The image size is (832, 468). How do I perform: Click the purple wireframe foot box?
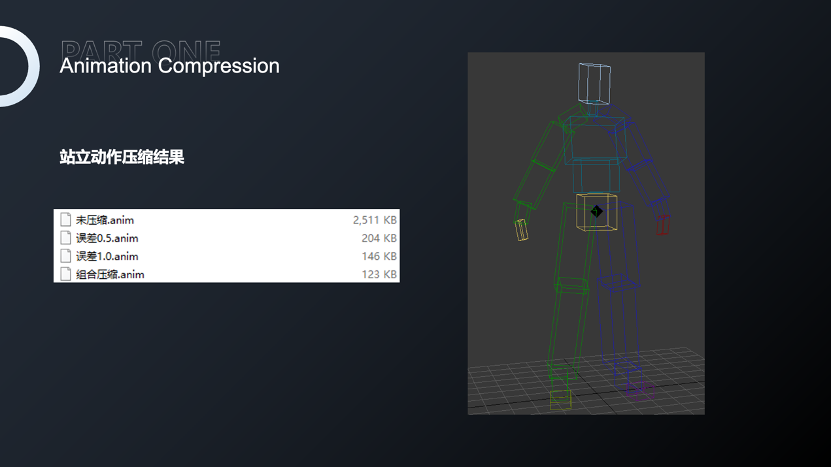[x=640, y=391]
